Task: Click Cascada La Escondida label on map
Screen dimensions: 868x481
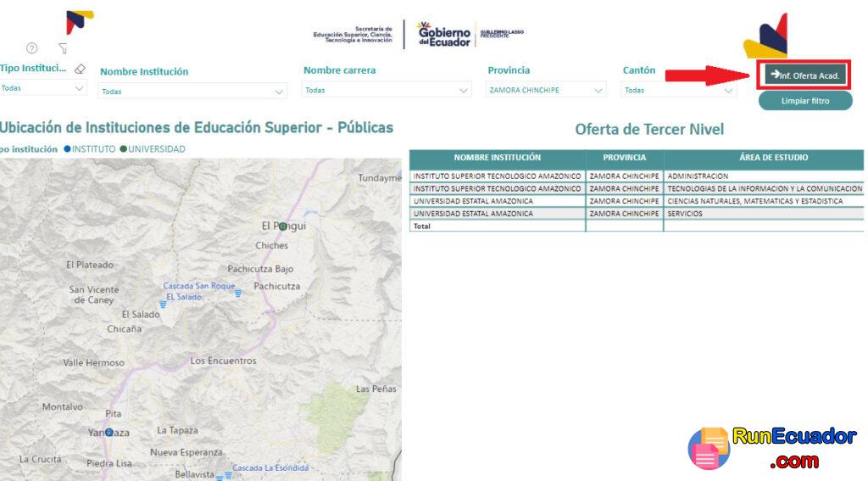Action: tap(270, 467)
